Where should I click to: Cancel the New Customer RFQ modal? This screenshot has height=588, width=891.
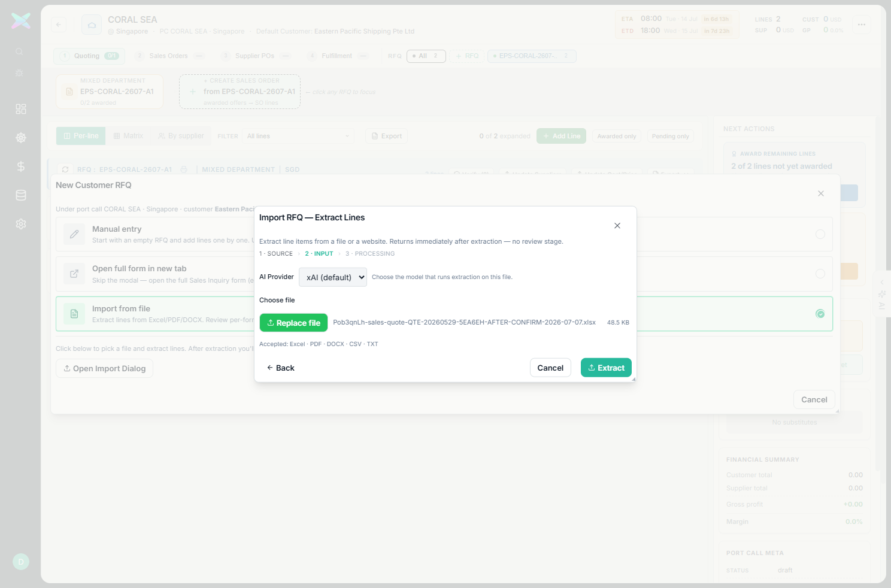point(814,399)
